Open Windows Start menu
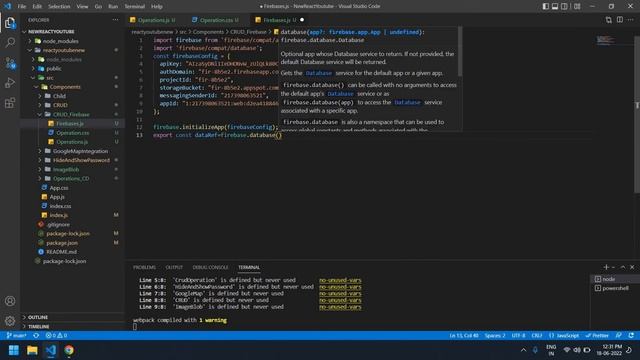Viewport: 640px width, 360px height. tap(13, 350)
